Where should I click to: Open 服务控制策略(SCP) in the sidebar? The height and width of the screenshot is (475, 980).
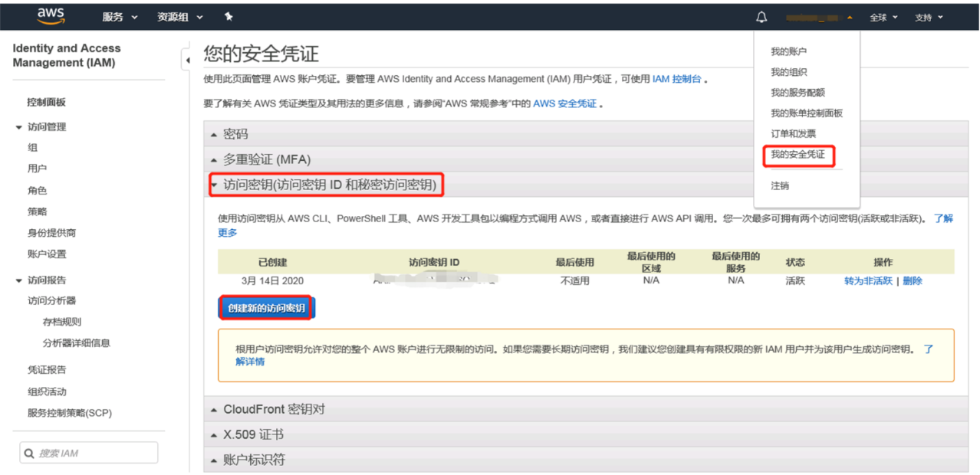pos(70,413)
